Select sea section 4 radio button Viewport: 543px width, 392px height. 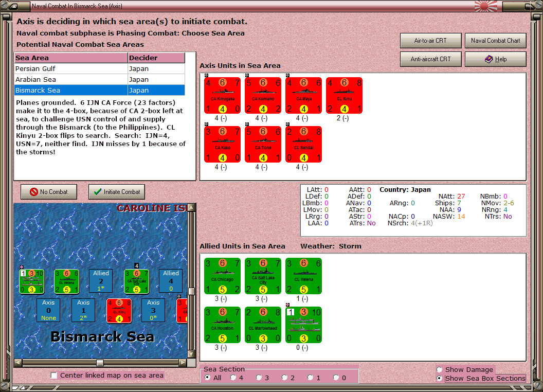coord(233,378)
